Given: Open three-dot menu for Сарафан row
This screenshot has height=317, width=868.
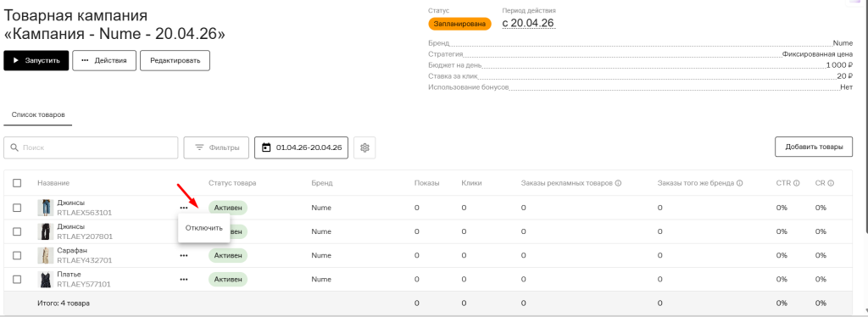Looking at the screenshot, I should pos(184,256).
